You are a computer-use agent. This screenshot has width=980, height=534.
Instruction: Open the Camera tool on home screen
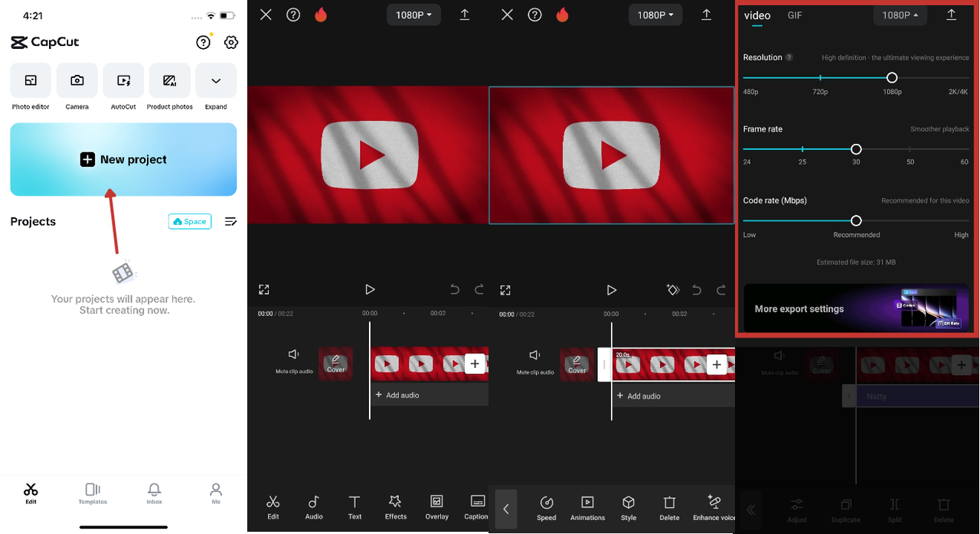click(x=77, y=86)
